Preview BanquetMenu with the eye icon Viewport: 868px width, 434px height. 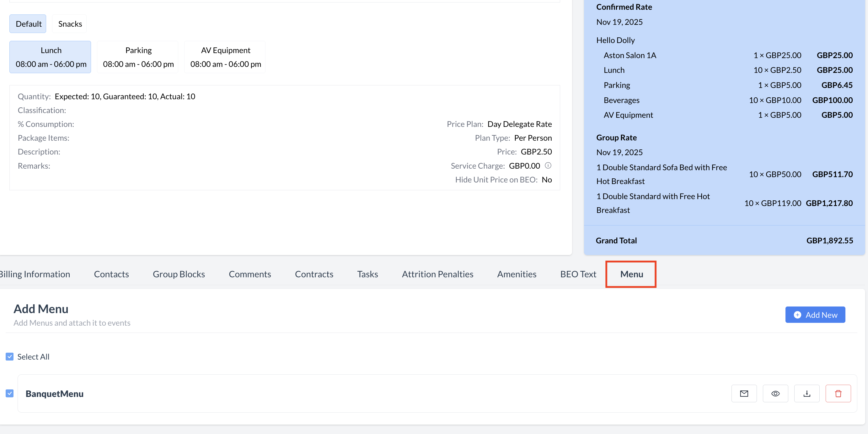(775, 393)
